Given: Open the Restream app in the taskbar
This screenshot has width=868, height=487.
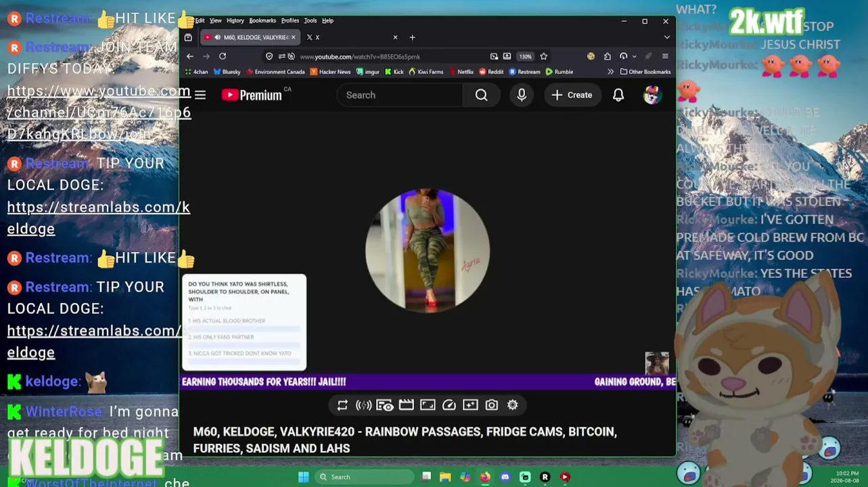Looking at the screenshot, I should click(x=545, y=477).
